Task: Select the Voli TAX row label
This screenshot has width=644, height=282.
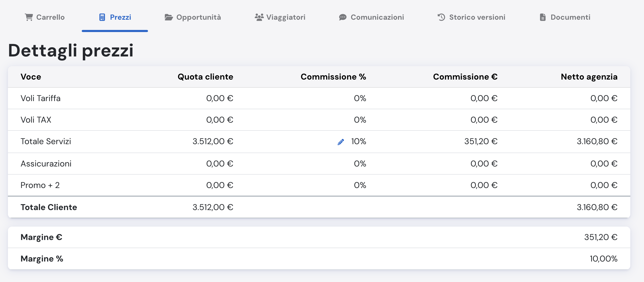Action: click(x=36, y=120)
